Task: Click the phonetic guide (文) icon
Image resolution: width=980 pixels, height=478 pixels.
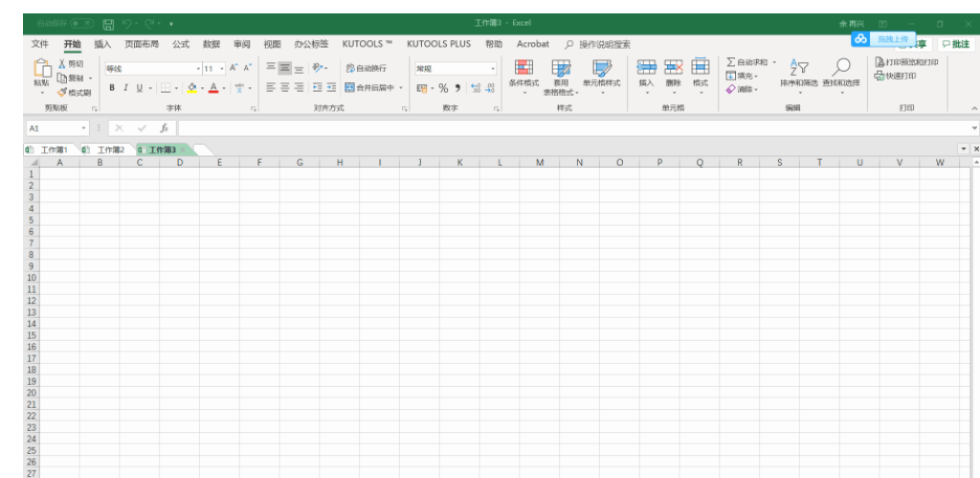Action: point(239,88)
